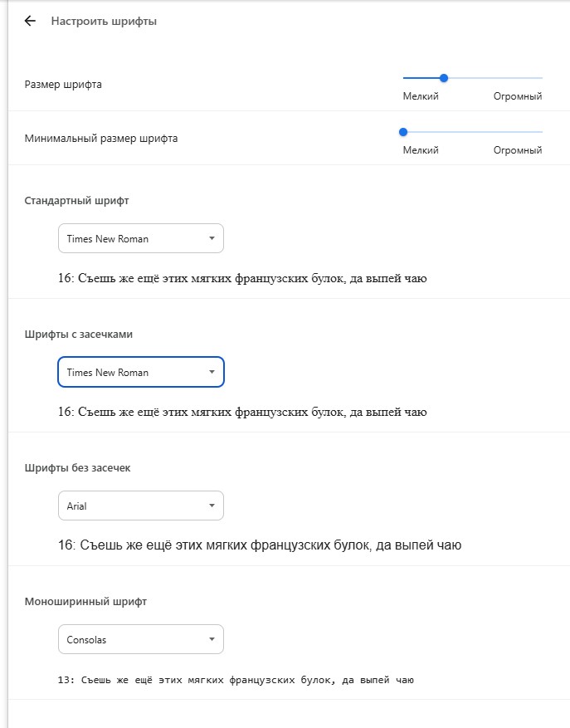The height and width of the screenshot is (728, 570).
Task: Click 'Огромный' label under minimum font size slider
Action: point(518,150)
